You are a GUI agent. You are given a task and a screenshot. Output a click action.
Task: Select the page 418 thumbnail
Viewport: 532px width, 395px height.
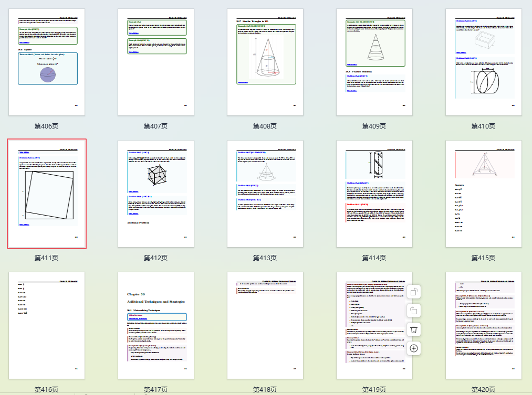pyautogui.click(x=265, y=326)
